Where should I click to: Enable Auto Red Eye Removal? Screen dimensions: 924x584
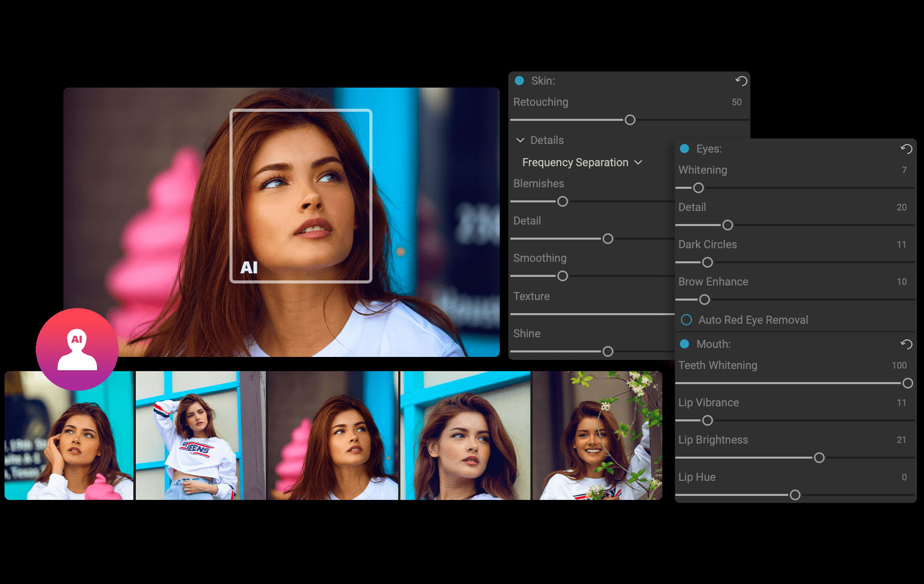pyautogui.click(x=686, y=320)
